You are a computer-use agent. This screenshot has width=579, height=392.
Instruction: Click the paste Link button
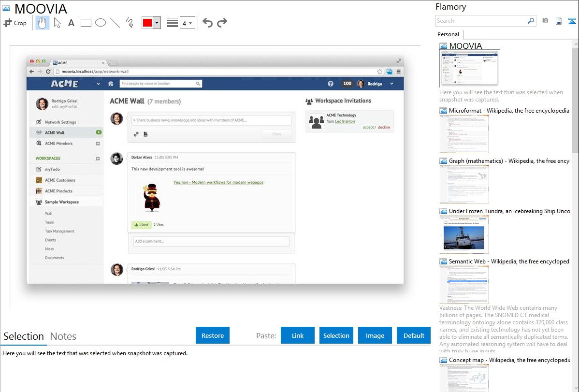(298, 335)
